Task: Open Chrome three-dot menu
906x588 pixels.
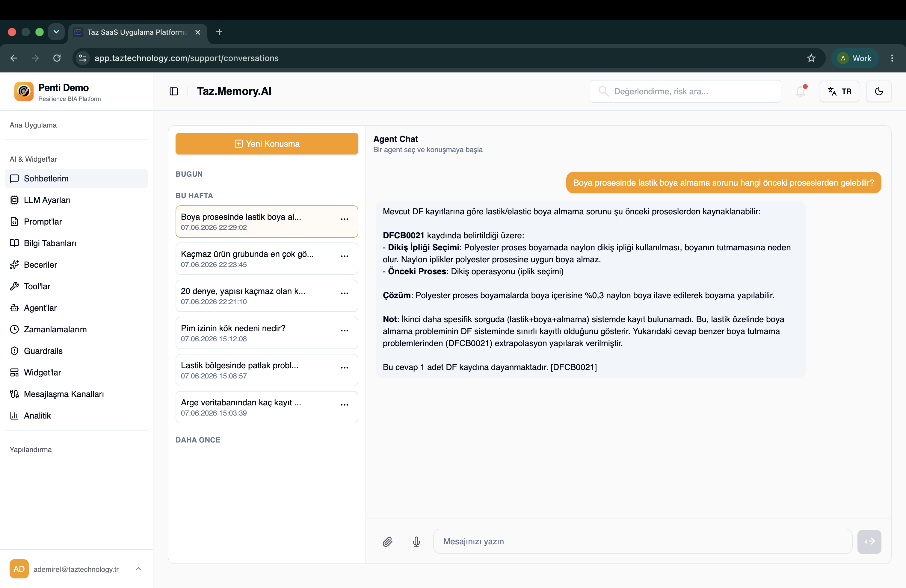Action: click(x=892, y=58)
